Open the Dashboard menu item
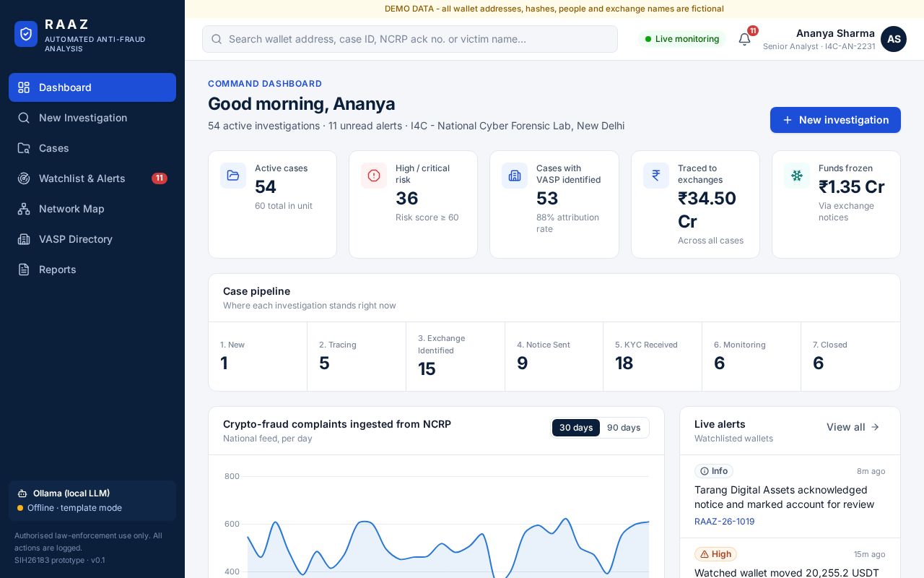Image resolution: width=924 pixels, height=578 pixels. [x=92, y=87]
